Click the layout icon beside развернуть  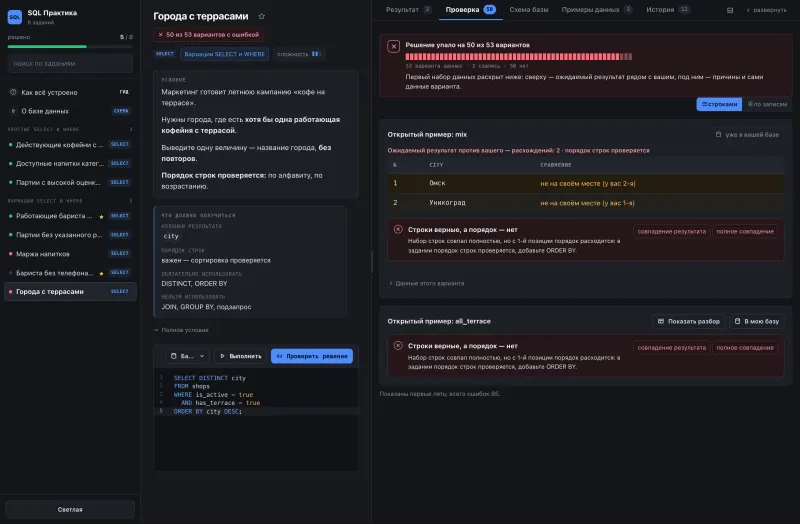tap(730, 10)
